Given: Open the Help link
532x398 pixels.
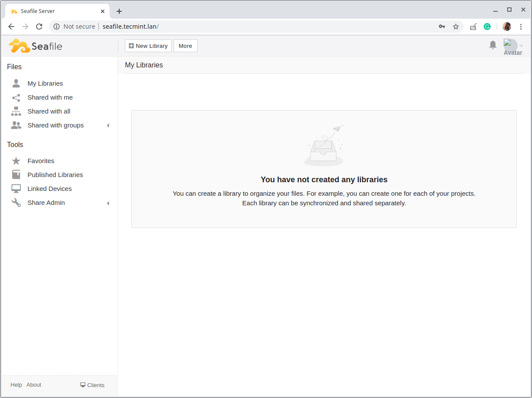Looking at the screenshot, I should (x=16, y=385).
